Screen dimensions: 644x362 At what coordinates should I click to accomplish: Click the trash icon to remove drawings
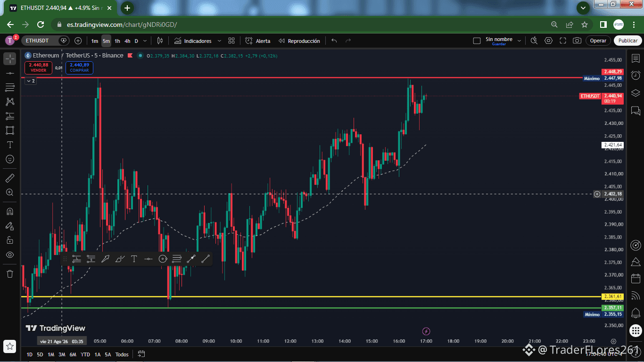click(x=10, y=273)
